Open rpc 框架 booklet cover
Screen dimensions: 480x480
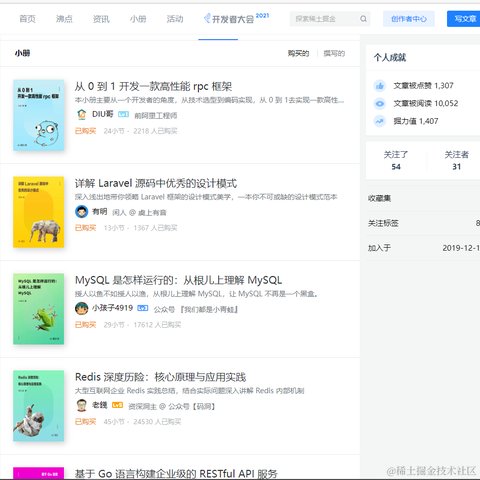39,115
